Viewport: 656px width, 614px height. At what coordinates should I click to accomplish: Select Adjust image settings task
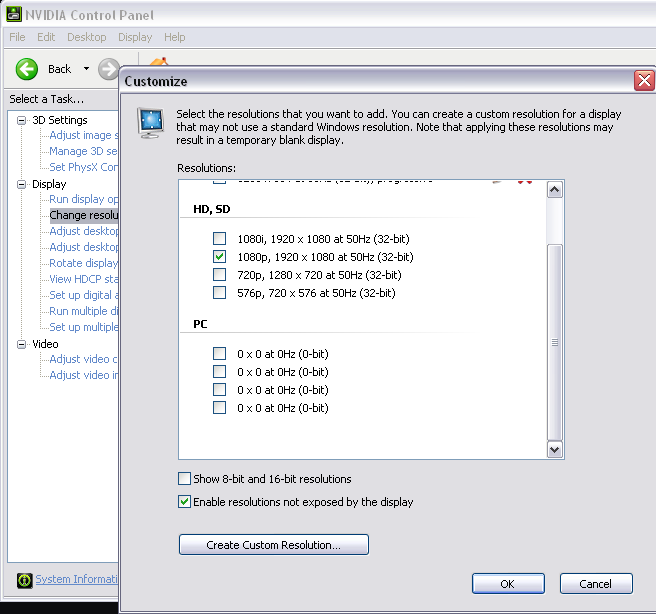(x=84, y=136)
